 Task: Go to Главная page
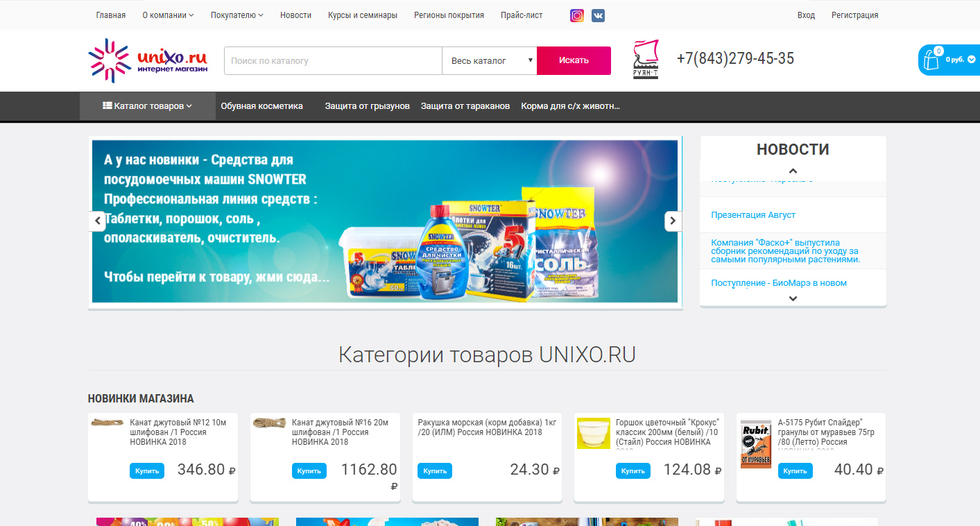tap(111, 15)
